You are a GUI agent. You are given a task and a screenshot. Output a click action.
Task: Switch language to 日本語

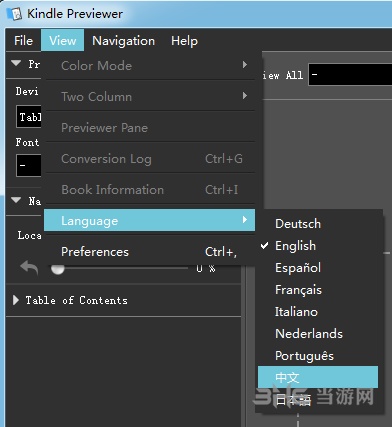point(318,400)
